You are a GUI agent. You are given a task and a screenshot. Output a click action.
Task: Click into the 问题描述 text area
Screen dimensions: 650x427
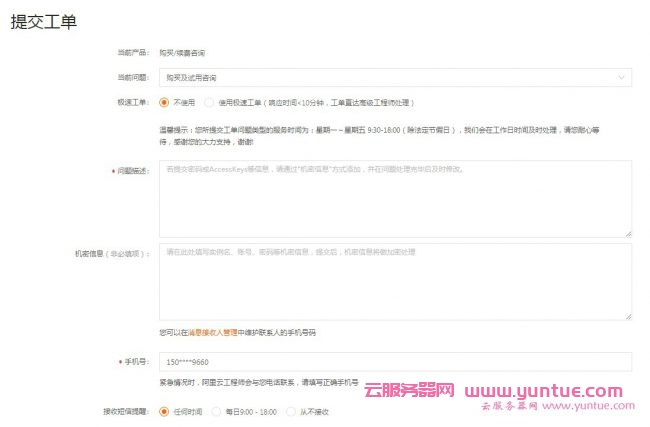(x=395, y=198)
